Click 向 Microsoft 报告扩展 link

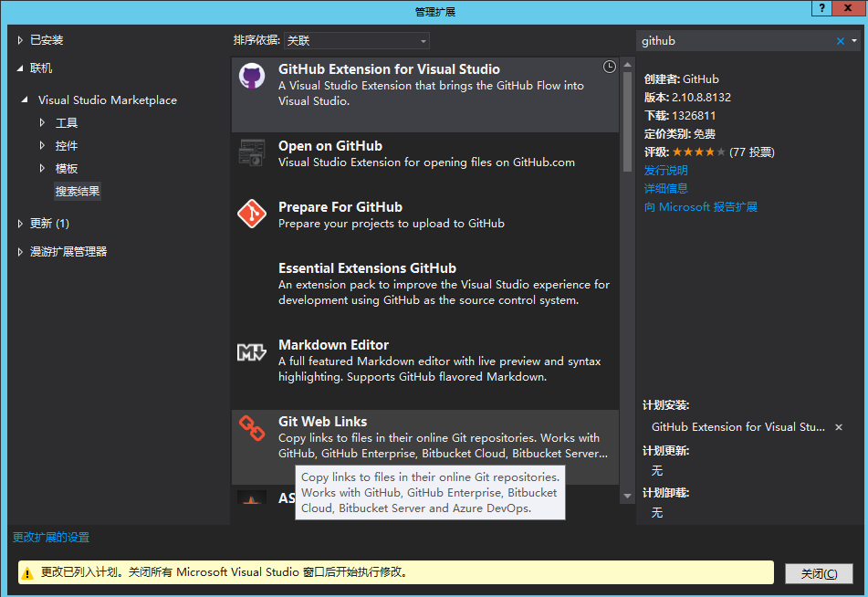[x=700, y=206]
